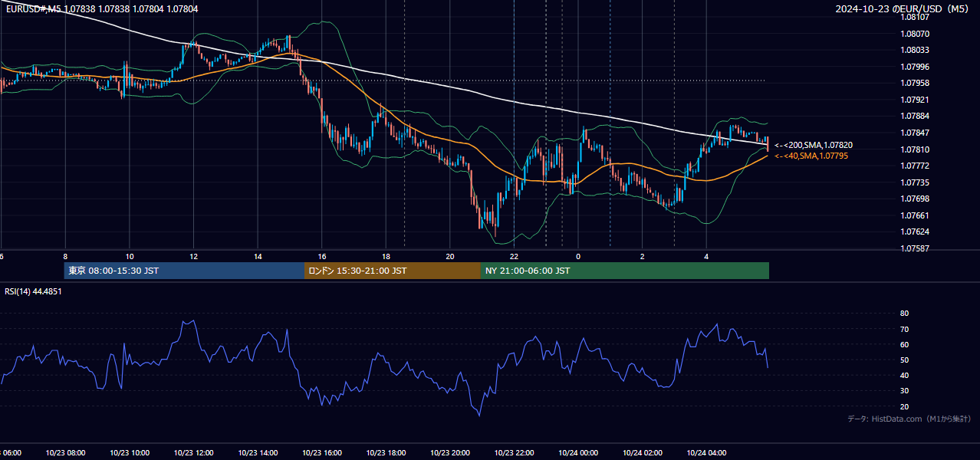Click hour label 20 under price chart
980x460 pixels.
[x=450, y=256]
